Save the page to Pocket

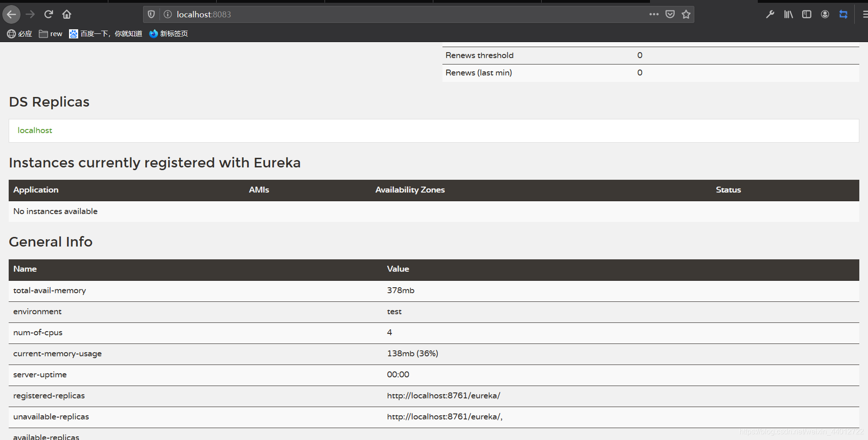670,14
